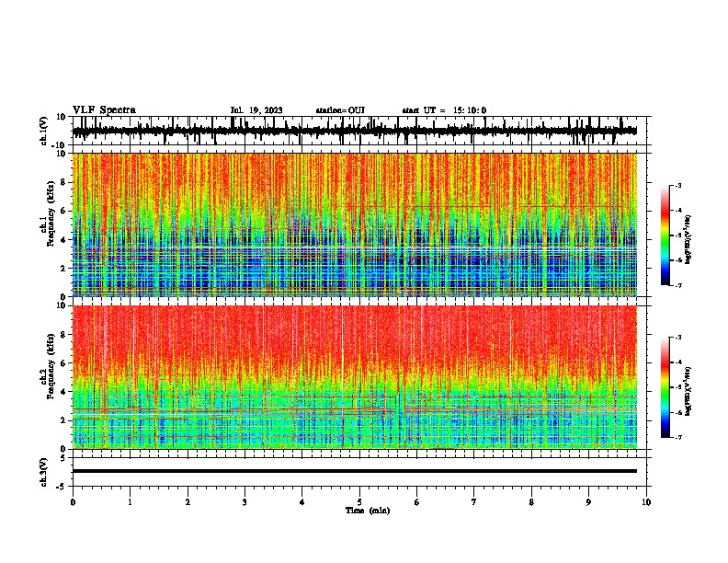Click the ch.1 voltage waveform trace
The image size is (728, 563).
(355, 131)
